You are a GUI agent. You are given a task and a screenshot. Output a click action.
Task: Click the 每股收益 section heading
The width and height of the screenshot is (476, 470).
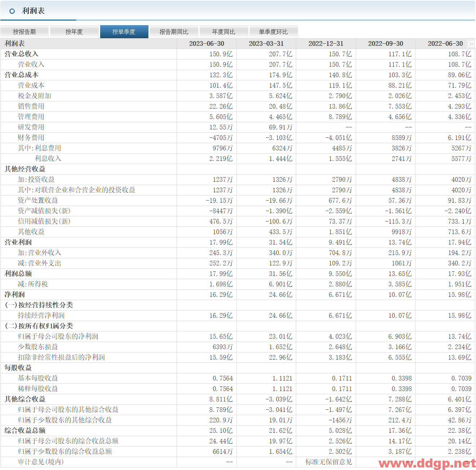[18, 368]
